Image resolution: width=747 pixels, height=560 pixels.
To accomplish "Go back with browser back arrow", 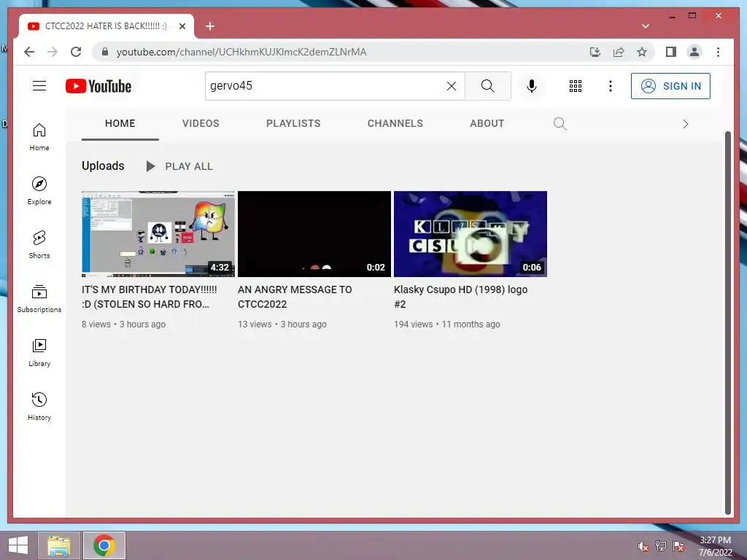I will click(x=29, y=52).
